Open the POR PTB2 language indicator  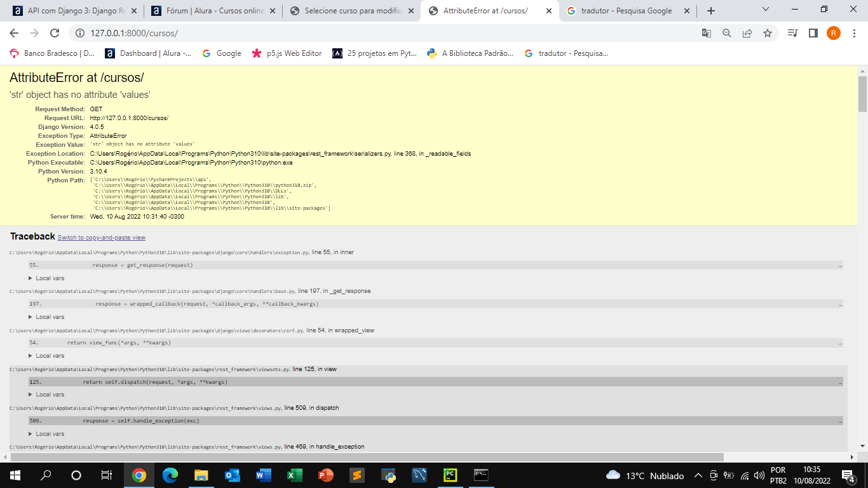(778, 475)
